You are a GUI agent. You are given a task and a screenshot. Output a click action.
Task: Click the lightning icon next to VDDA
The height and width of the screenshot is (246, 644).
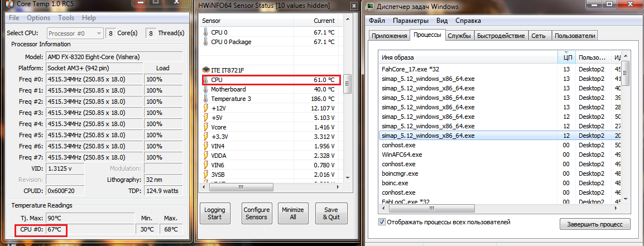(206, 156)
